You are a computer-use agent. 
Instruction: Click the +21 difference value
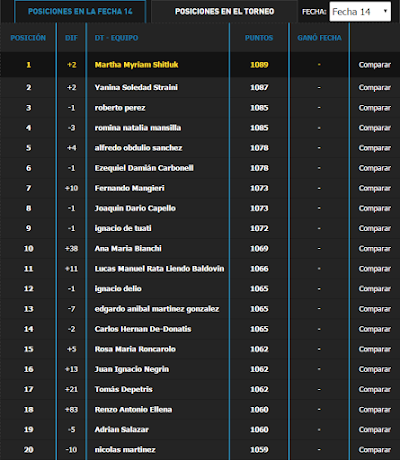point(71,389)
